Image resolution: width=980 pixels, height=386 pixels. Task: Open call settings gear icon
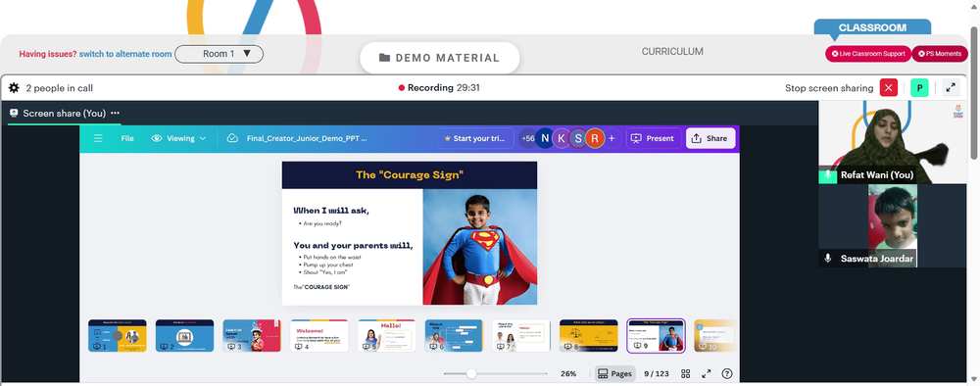[14, 88]
